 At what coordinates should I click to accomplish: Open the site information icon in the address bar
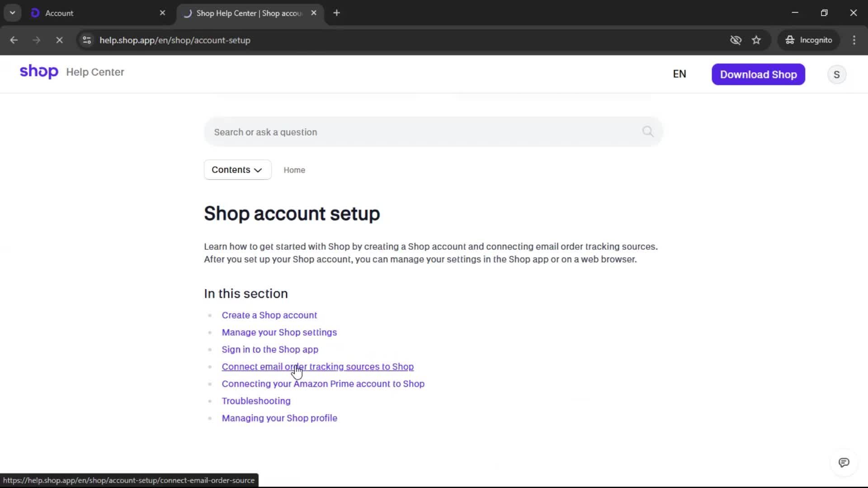click(87, 40)
